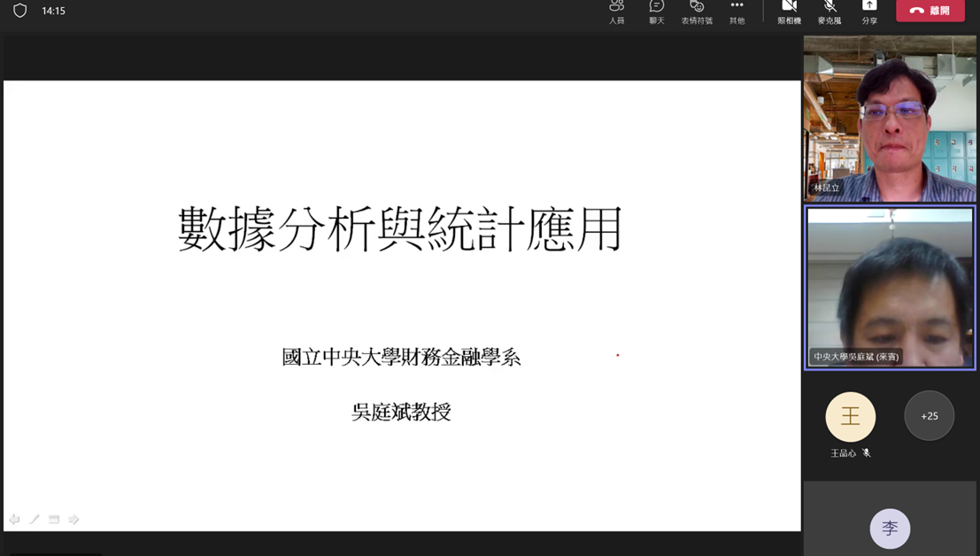Click the presenter name 吳庭斌教授
Image resolution: width=980 pixels, height=556 pixels.
[x=401, y=412]
